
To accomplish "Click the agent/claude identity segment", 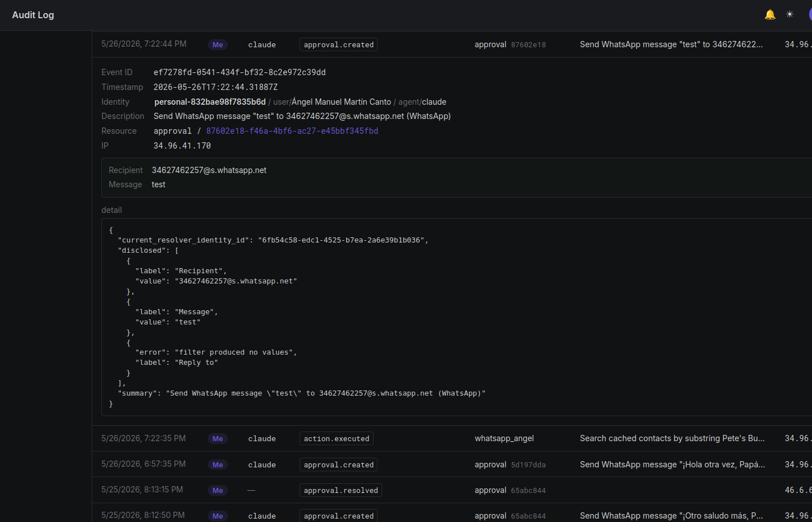I will click(x=422, y=102).
